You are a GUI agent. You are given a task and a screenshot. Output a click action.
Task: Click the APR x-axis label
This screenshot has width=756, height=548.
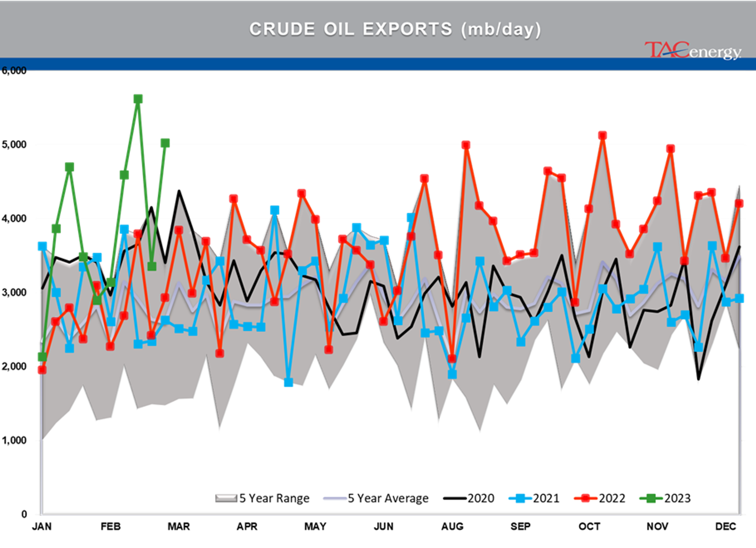tap(247, 526)
